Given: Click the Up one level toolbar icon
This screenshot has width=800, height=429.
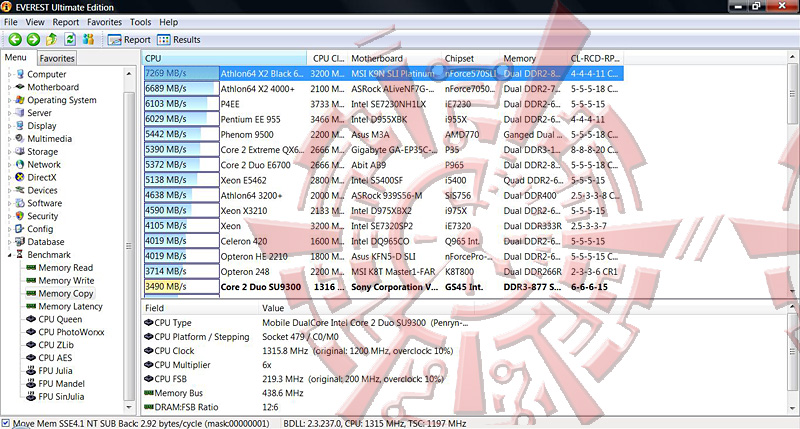Looking at the screenshot, I should [52, 39].
